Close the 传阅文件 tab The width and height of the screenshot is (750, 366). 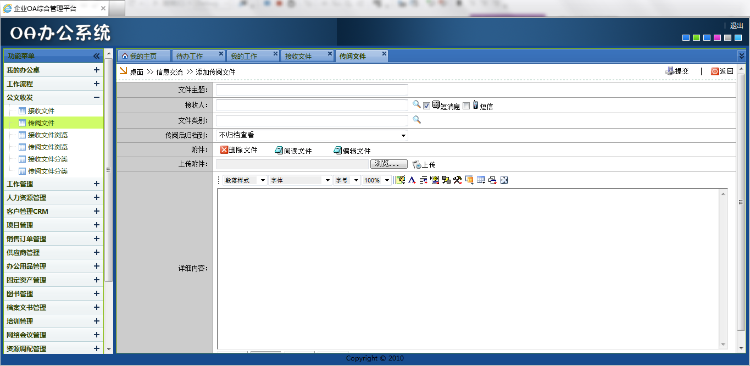point(384,54)
